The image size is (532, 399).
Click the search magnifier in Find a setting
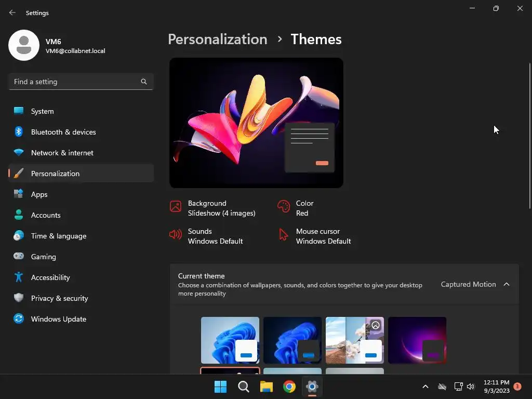(144, 82)
